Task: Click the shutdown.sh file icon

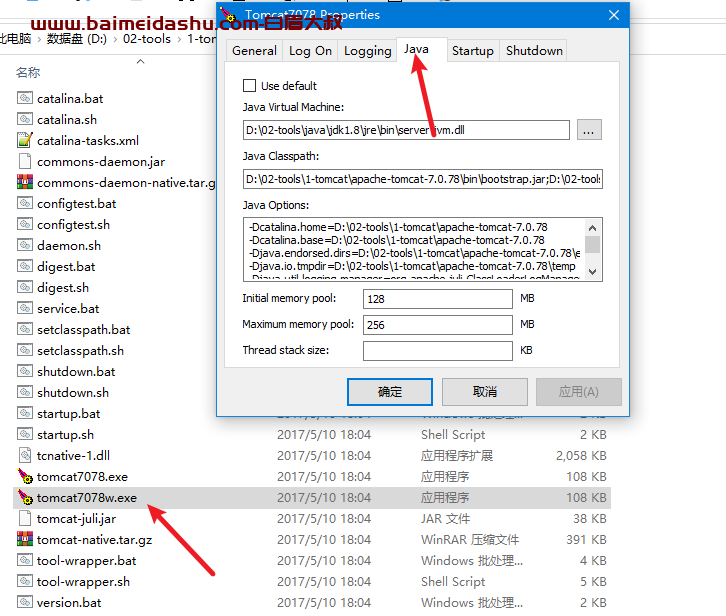Action: [x=25, y=392]
